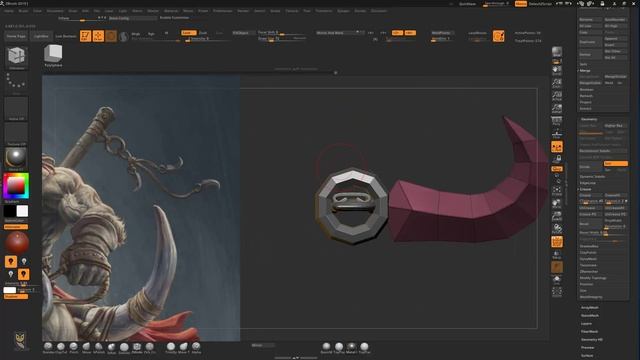Toggle the Solo mode icon
Viewport: 640px width, 360px height.
click(x=557, y=280)
